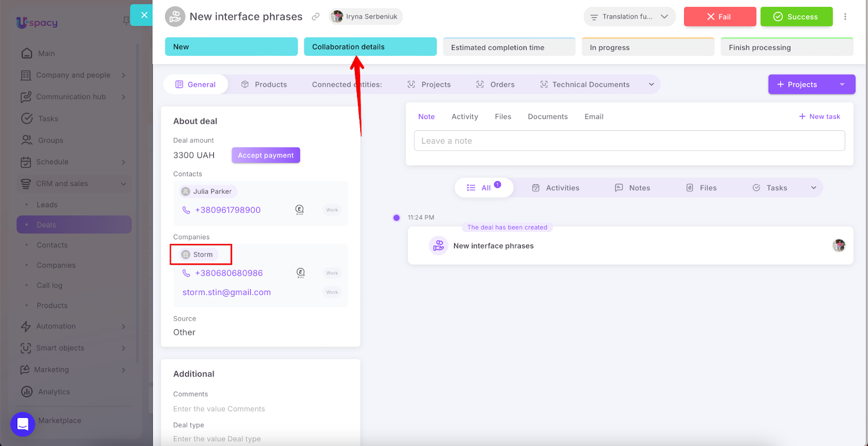Image resolution: width=868 pixels, height=446 pixels.
Task: Click the phone icon next to Julia's number
Action: click(x=186, y=210)
